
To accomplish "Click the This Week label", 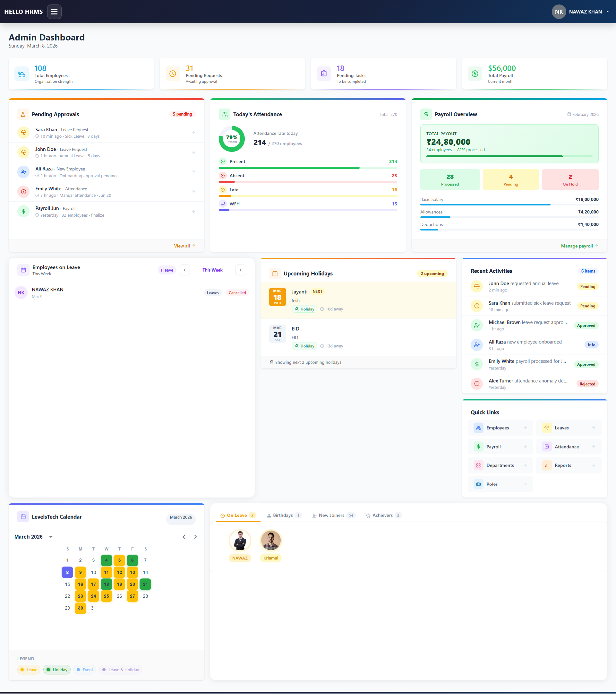I will click(212, 270).
